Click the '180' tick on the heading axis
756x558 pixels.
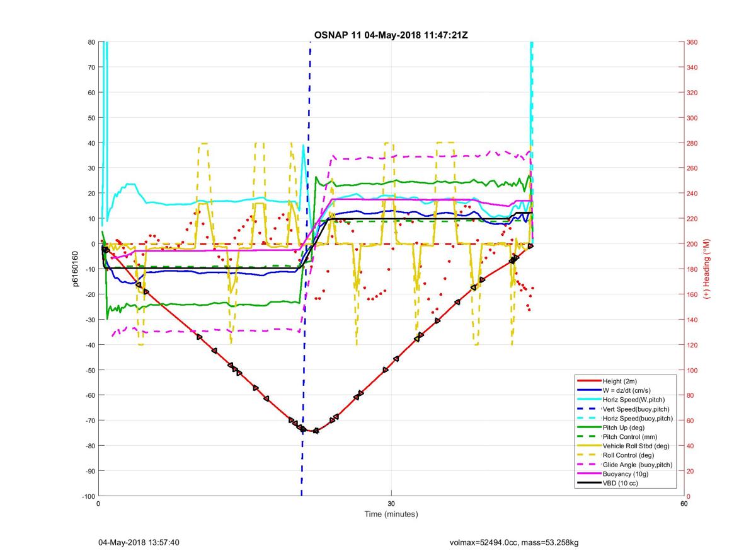(x=694, y=269)
